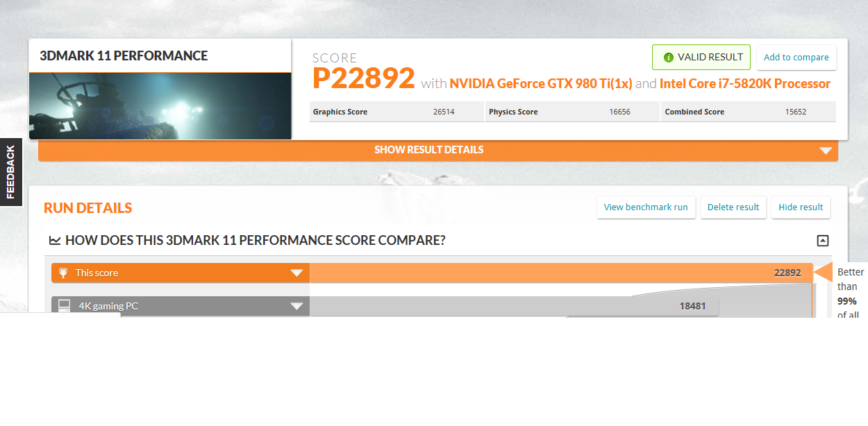The height and width of the screenshot is (426, 868).
Task: Open the FEEDBACK side tab
Action: point(10,172)
